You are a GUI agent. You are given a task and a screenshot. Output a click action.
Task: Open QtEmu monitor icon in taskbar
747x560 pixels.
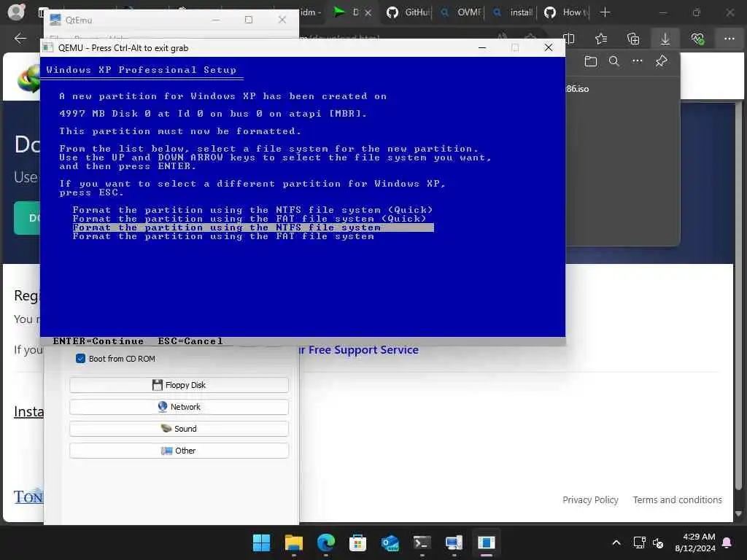(x=454, y=542)
